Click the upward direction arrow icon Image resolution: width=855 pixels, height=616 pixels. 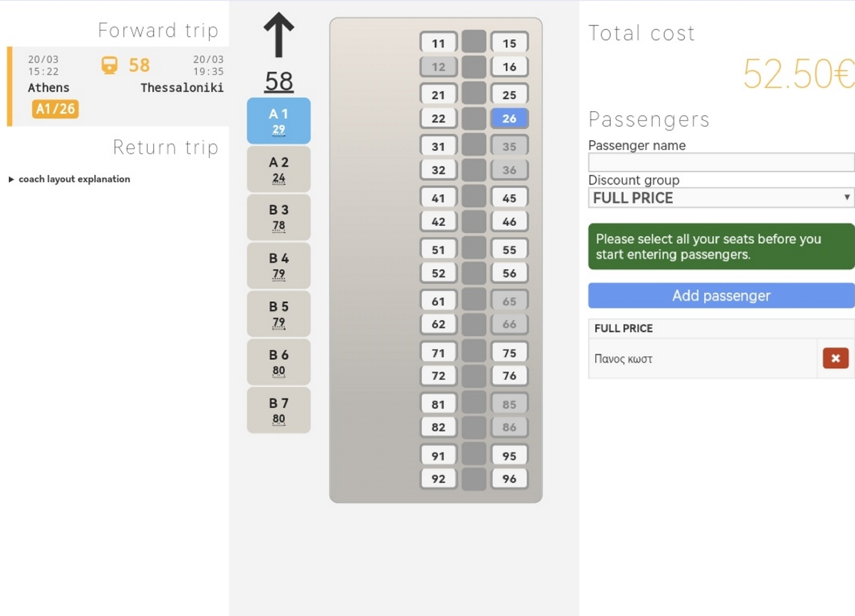(x=279, y=35)
